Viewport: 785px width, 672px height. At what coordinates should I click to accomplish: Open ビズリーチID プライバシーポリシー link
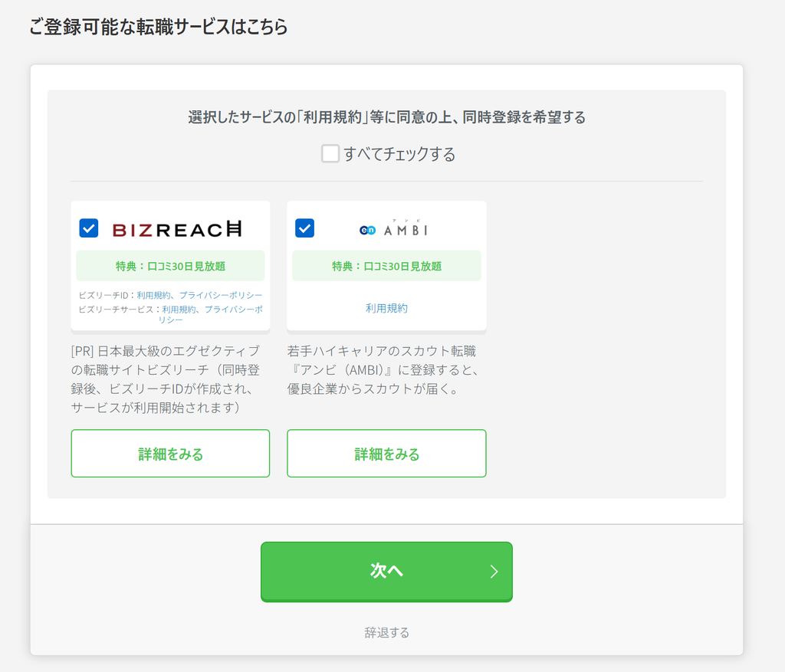click(x=221, y=295)
